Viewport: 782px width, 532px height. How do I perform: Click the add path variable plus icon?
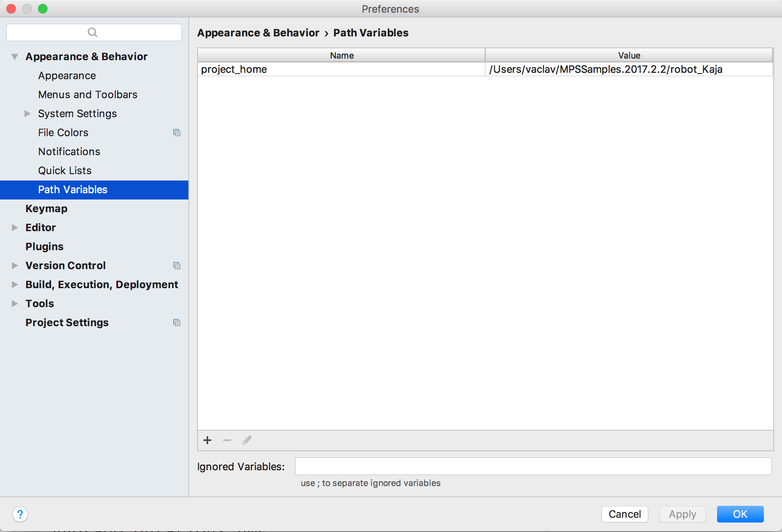click(x=207, y=440)
